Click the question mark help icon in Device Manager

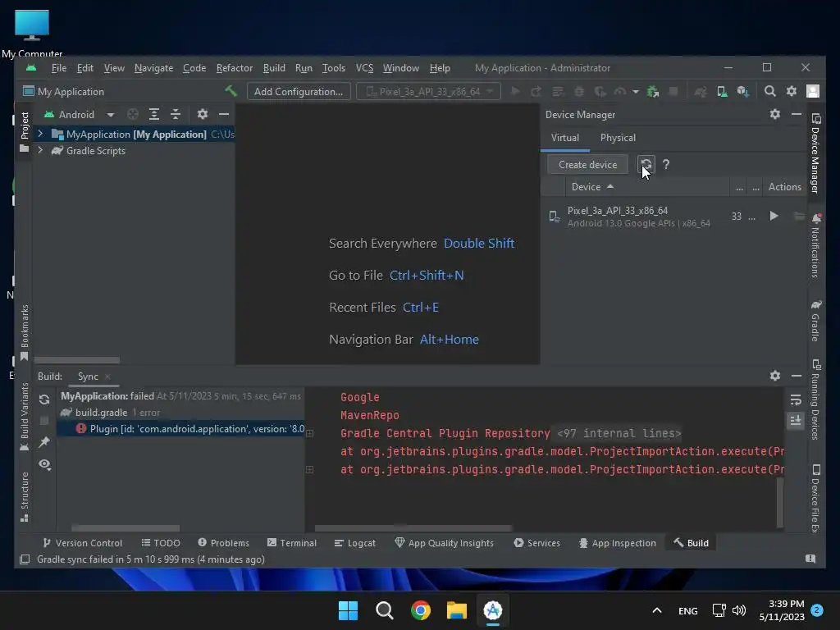pos(666,164)
